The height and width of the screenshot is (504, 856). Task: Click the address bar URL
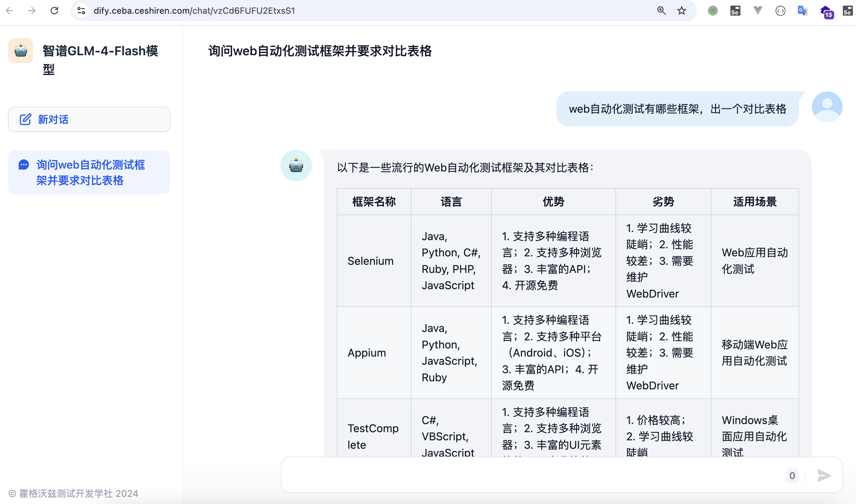coord(194,11)
